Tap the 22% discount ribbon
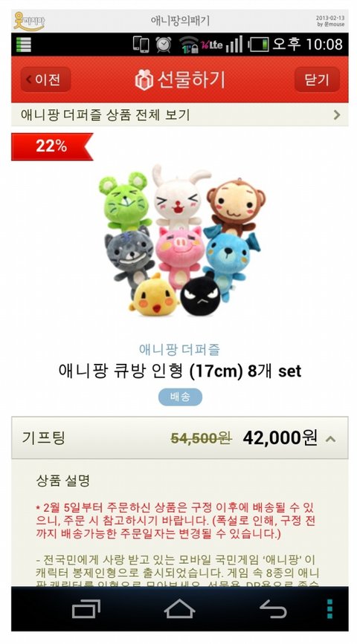 coord(52,146)
